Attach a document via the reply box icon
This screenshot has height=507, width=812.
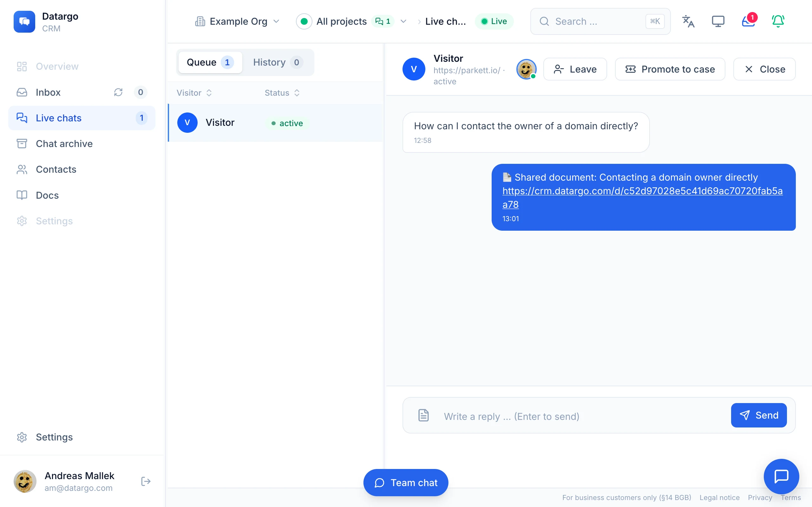pyautogui.click(x=423, y=415)
